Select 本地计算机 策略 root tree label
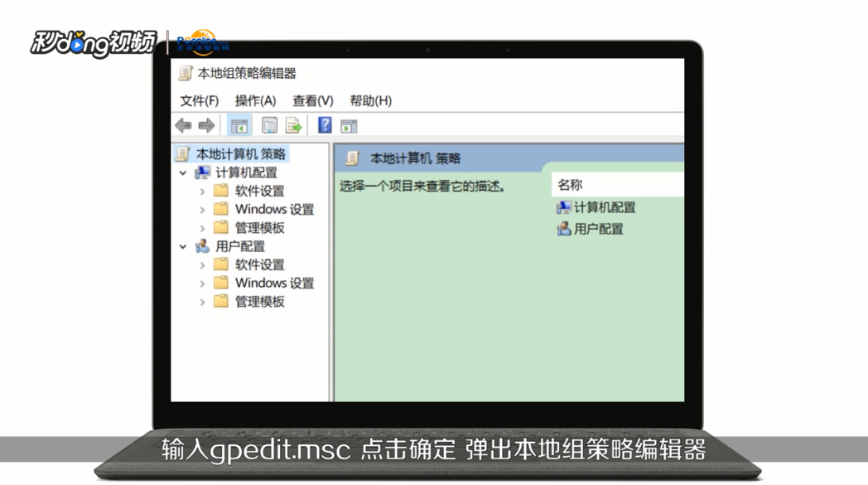868x485 pixels. (x=241, y=153)
